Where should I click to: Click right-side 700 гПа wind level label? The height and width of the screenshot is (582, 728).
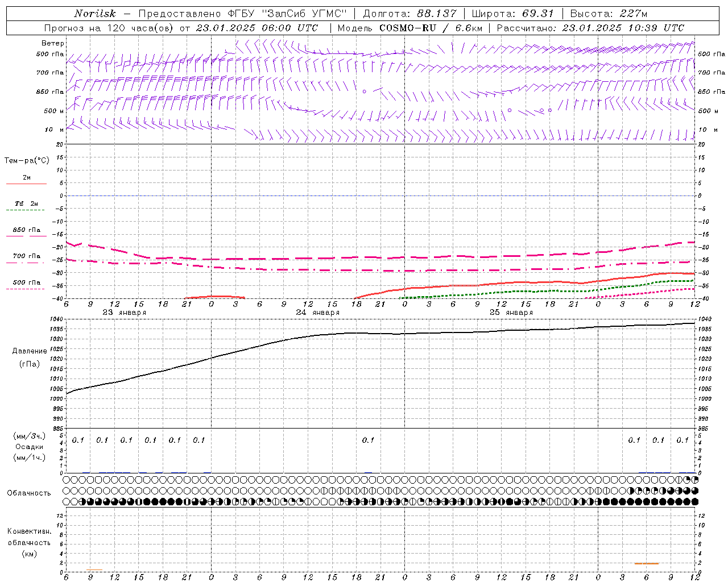pyautogui.click(x=712, y=73)
